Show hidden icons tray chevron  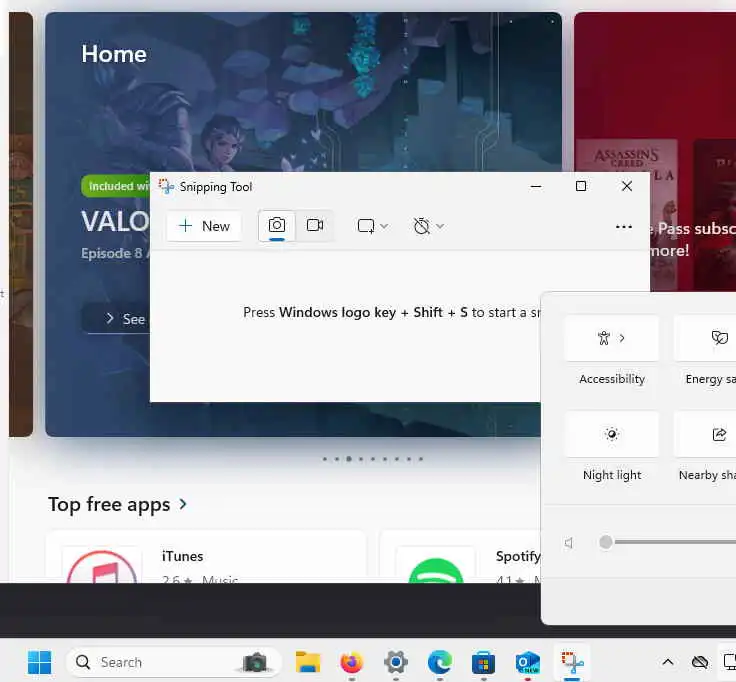(668, 662)
